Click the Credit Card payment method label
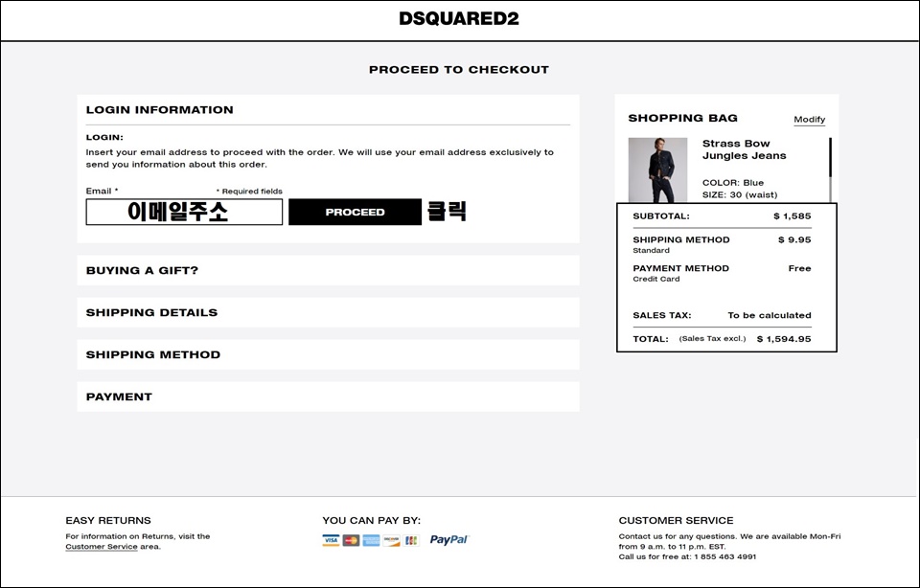 pyautogui.click(x=655, y=279)
